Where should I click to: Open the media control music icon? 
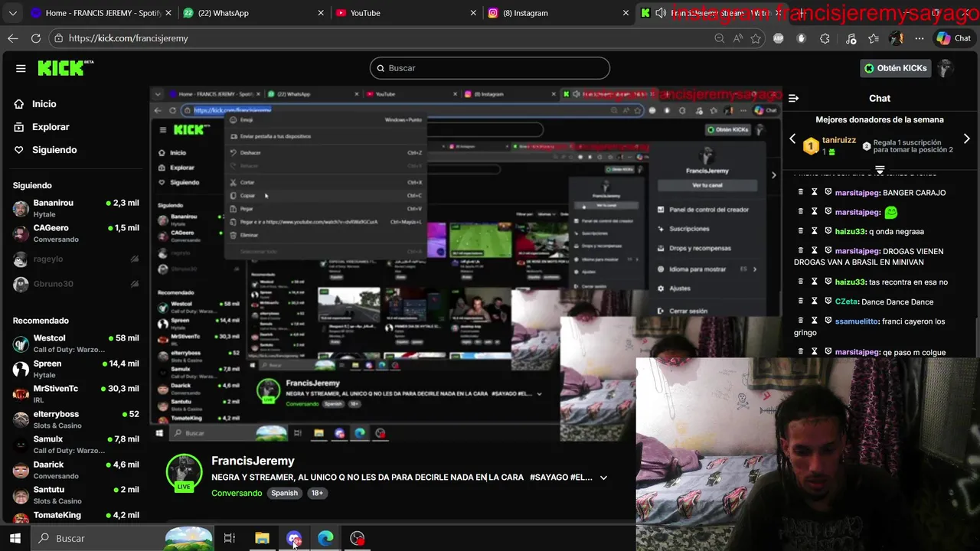pos(851,38)
